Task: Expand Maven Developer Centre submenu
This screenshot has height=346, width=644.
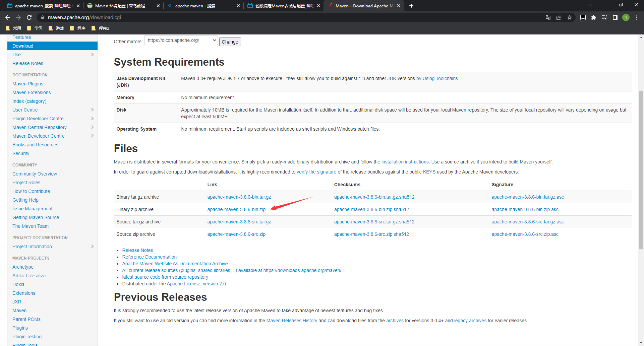Action: click(92, 136)
